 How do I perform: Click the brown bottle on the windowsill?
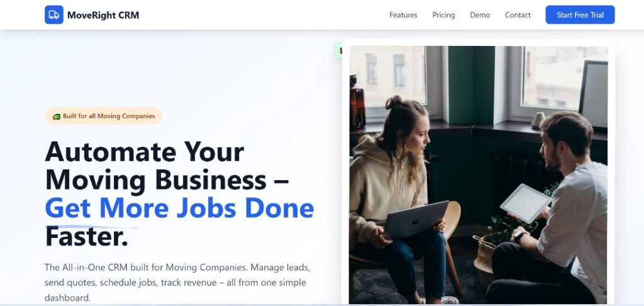(x=357, y=101)
